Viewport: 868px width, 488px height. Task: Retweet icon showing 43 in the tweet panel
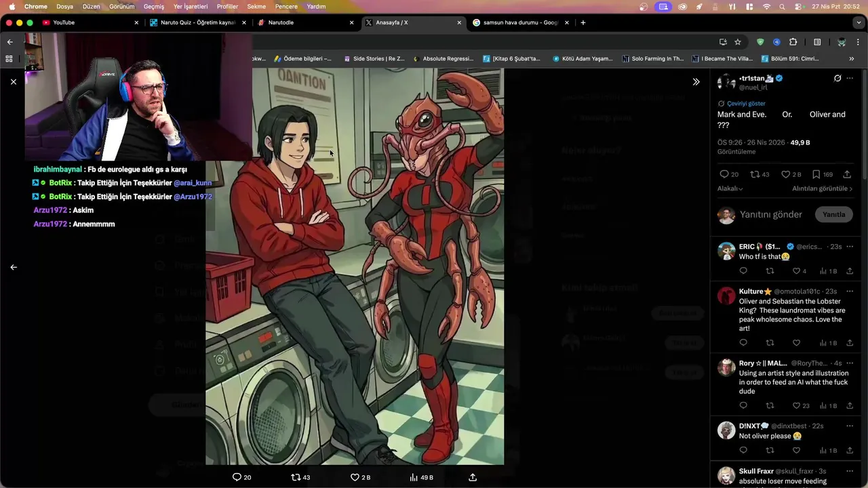759,174
